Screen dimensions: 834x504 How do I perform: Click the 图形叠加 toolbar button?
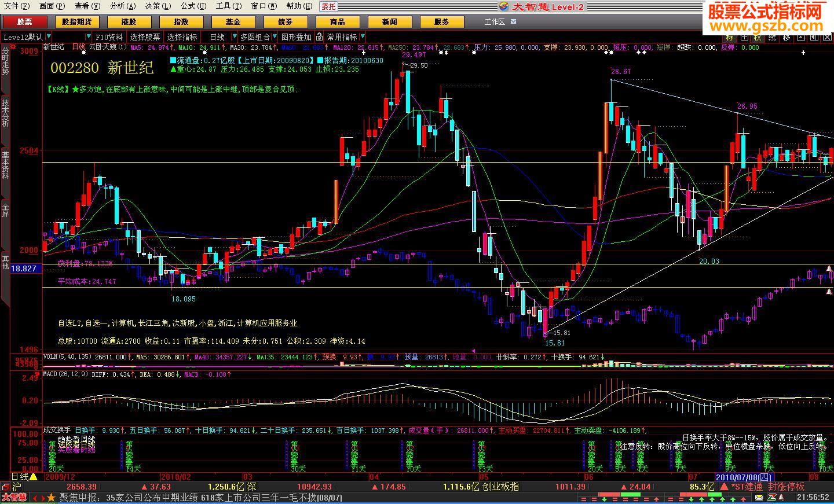297,37
